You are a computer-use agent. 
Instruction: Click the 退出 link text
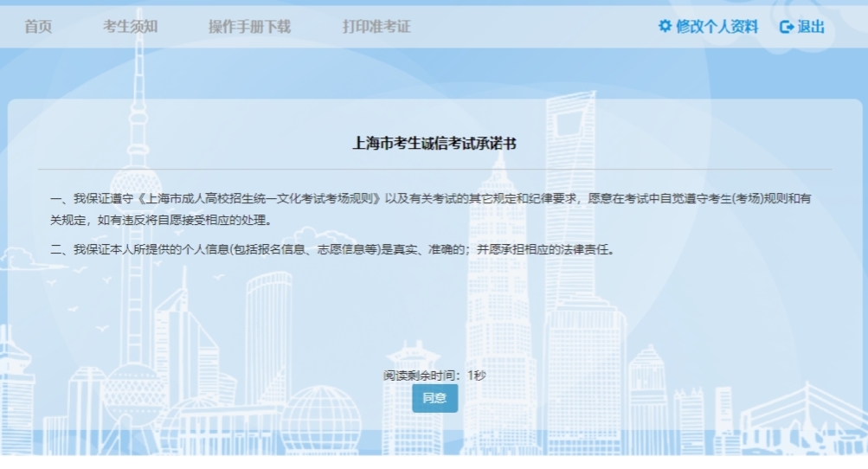coord(811,26)
